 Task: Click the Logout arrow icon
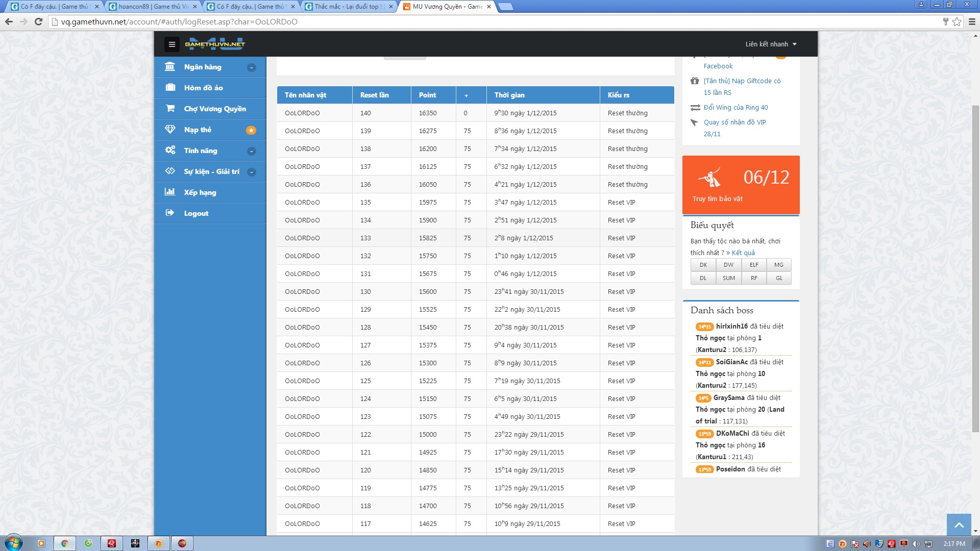click(170, 213)
